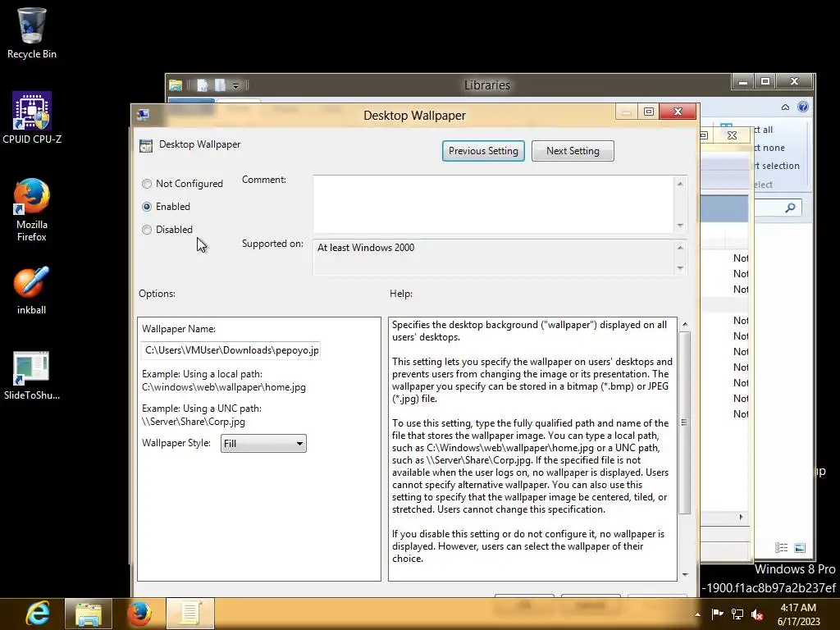This screenshot has height=630, width=840.
Task: Open File Explorer from the taskbar
Action: (89, 614)
